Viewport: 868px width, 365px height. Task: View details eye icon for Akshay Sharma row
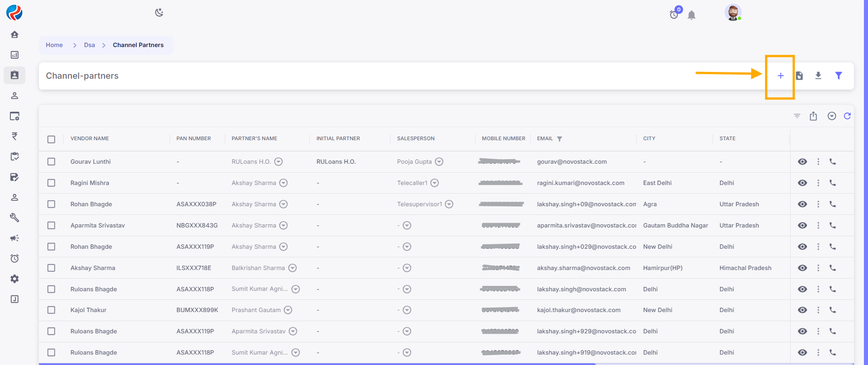point(802,268)
